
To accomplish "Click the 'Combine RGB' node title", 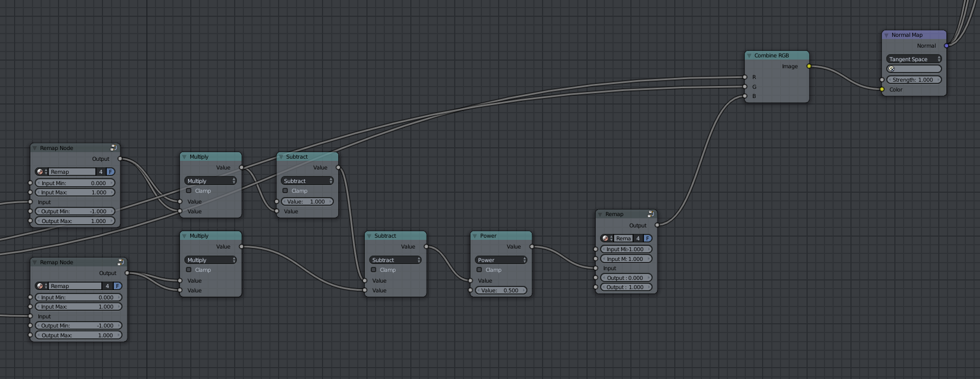I will click(x=771, y=55).
